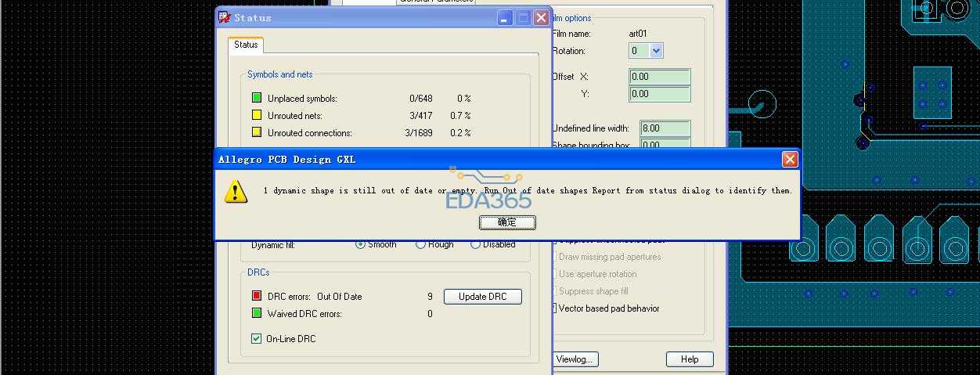
Task: Toggle the On-Line DRC checkbox
Action: pyautogui.click(x=256, y=339)
